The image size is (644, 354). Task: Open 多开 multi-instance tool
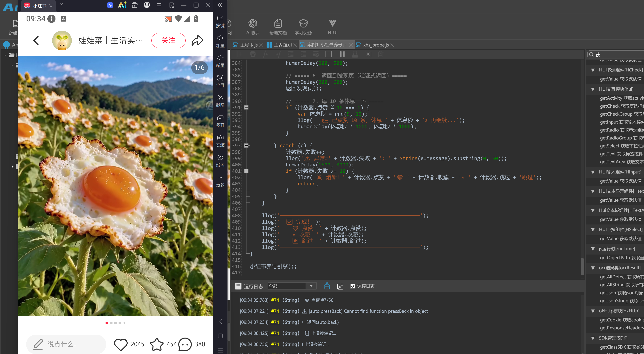pos(220,121)
